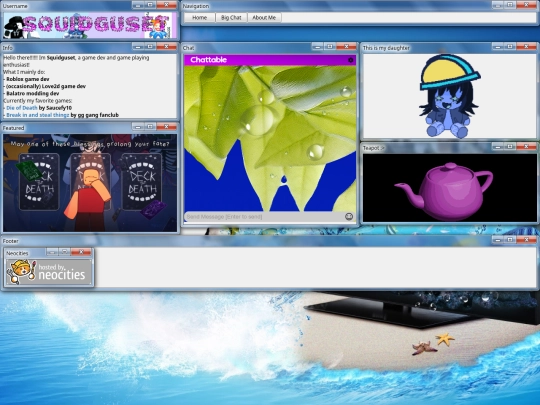Close the Footer window

click(x=527, y=240)
